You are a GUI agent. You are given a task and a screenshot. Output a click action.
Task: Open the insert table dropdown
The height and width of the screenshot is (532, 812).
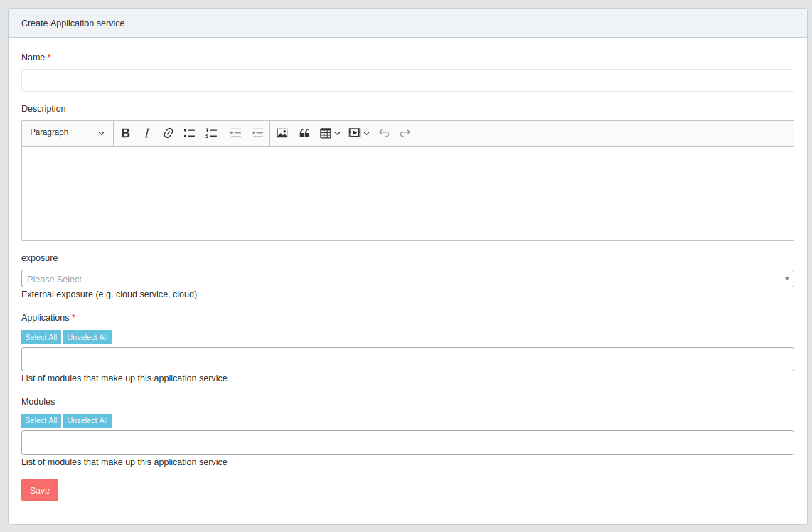pos(330,133)
